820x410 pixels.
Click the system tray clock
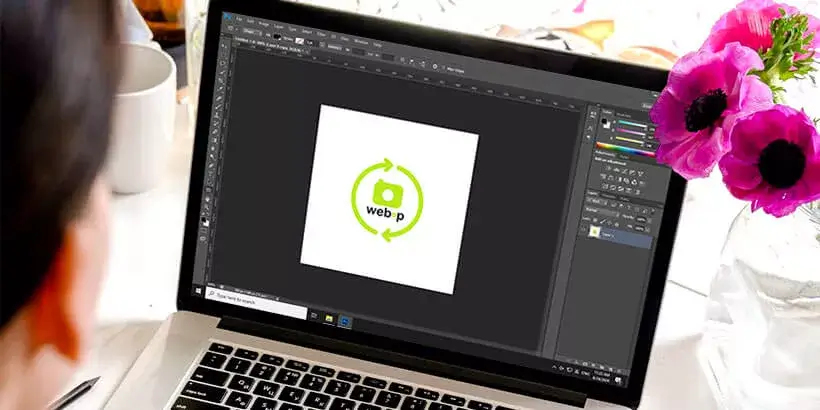pyautogui.click(x=601, y=376)
